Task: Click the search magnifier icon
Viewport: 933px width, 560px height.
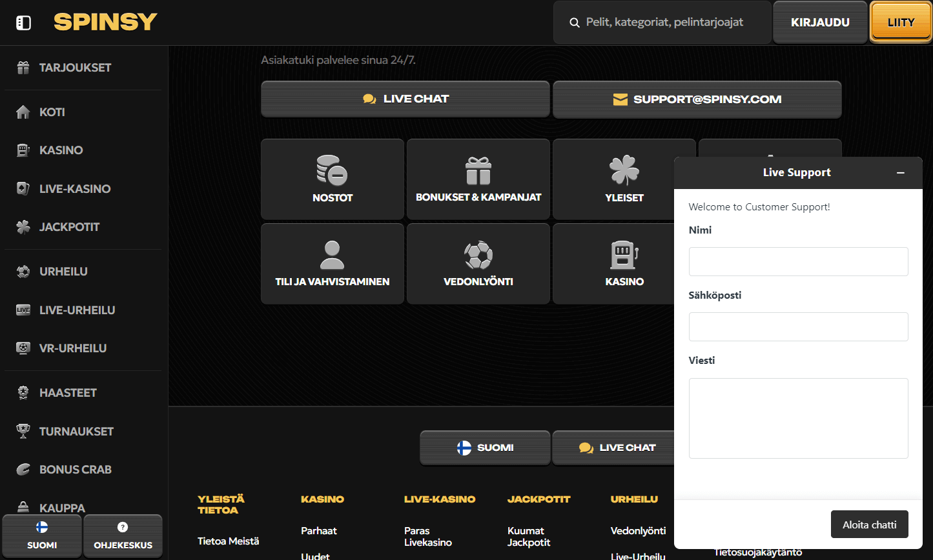Action: pos(574,23)
